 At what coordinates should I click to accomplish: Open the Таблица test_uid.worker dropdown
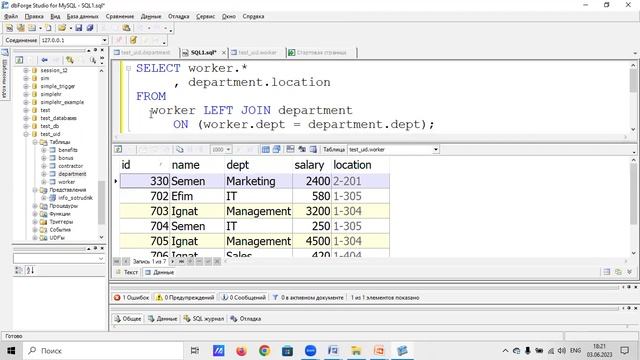436,149
